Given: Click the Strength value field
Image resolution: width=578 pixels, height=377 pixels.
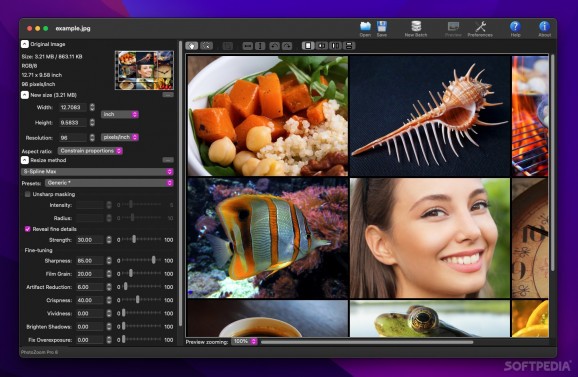Looking at the screenshot, I should pyautogui.click(x=90, y=240).
